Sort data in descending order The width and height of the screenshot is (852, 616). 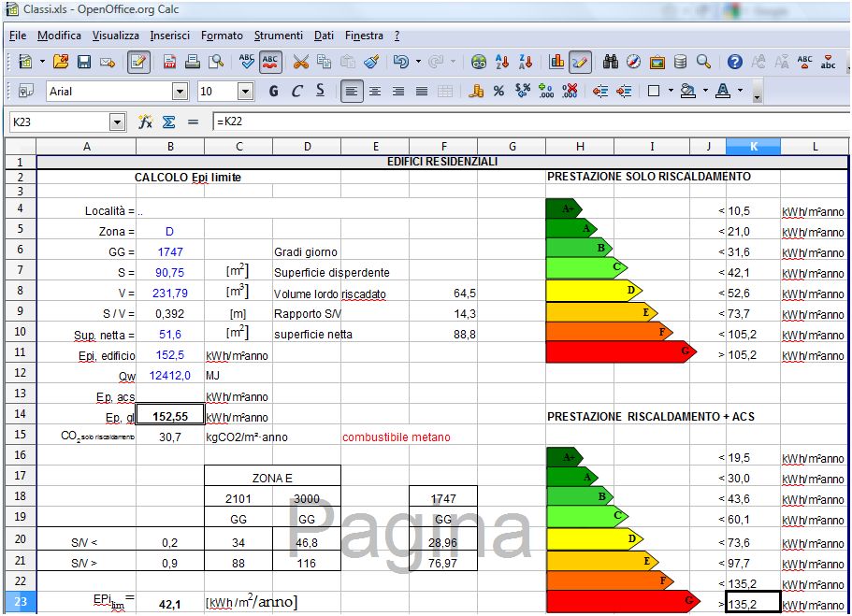coord(526,62)
